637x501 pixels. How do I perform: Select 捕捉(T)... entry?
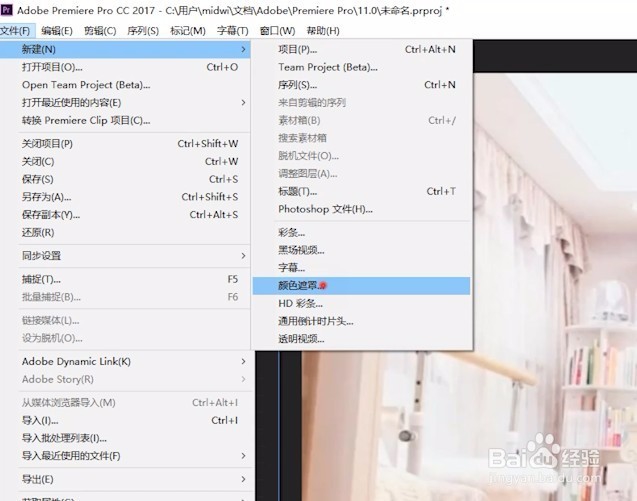tap(125, 279)
